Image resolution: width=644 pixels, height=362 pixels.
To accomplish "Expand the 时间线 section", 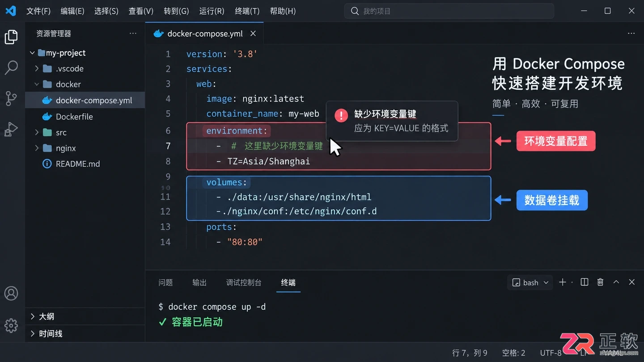I will coord(85,333).
